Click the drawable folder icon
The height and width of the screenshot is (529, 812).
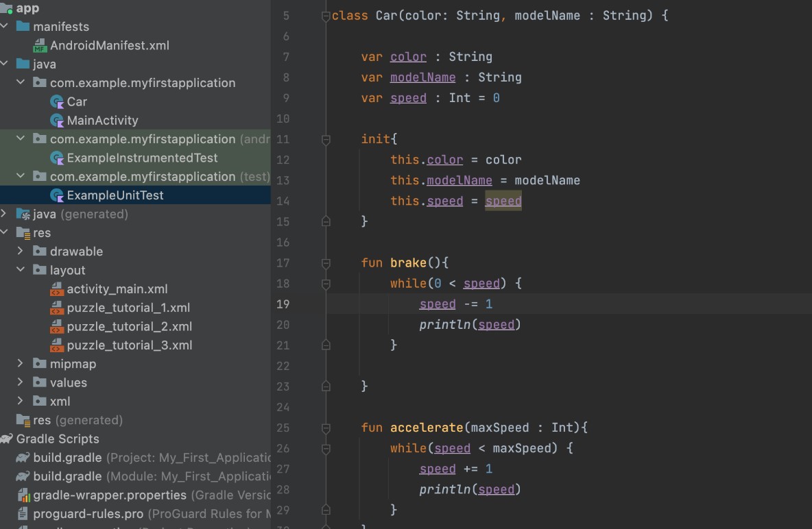tap(39, 251)
